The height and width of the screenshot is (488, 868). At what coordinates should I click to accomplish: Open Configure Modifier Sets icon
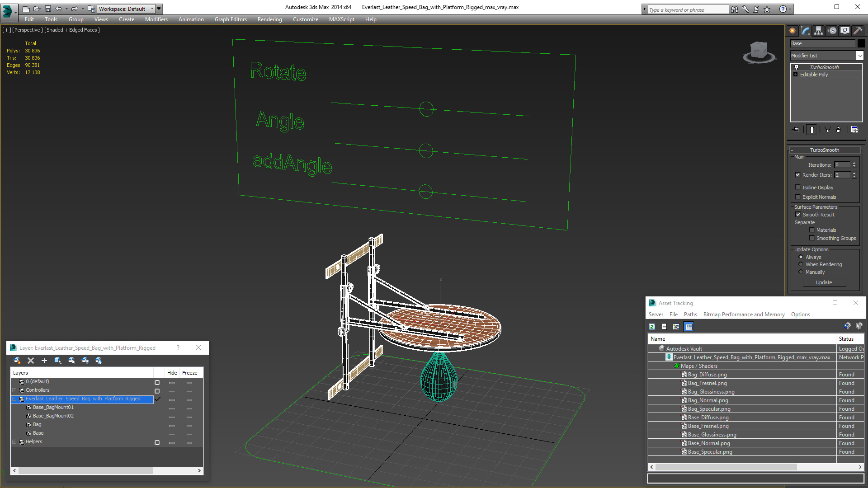pos(854,130)
